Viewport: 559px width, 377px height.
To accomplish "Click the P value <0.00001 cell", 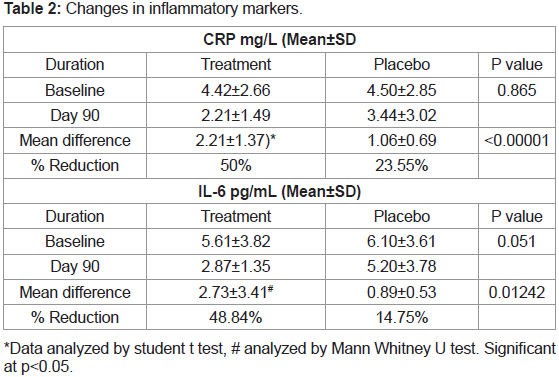I will click(x=517, y=141).
